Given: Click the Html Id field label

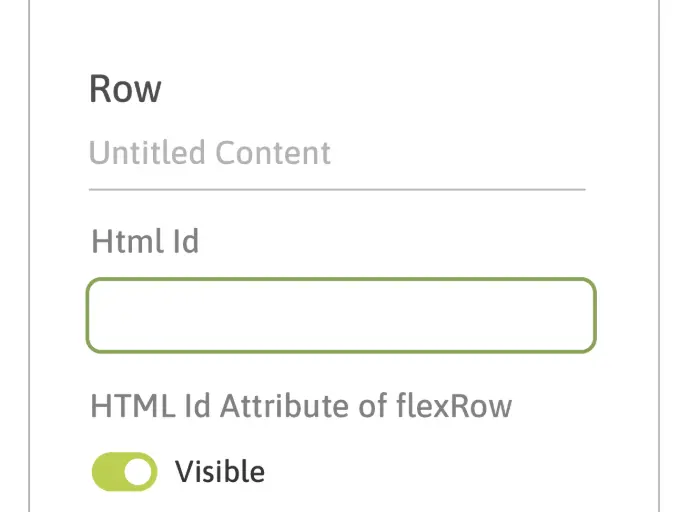Looking at the screenshot, I should pos(145,241).
